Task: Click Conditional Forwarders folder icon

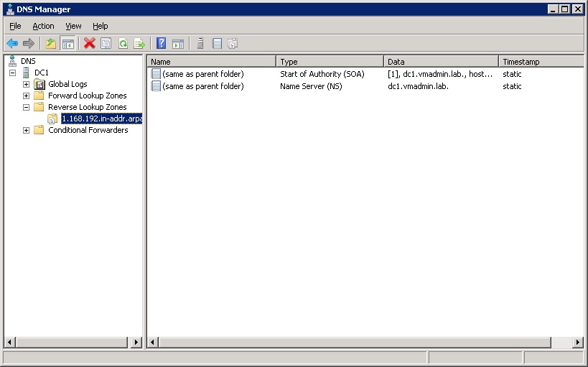Action: 39,130
